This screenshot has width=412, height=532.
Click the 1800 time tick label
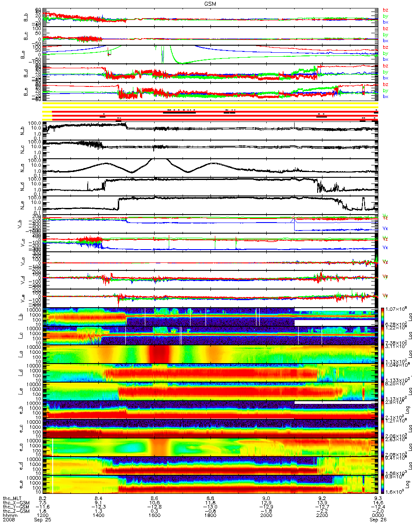pos(210,516)
